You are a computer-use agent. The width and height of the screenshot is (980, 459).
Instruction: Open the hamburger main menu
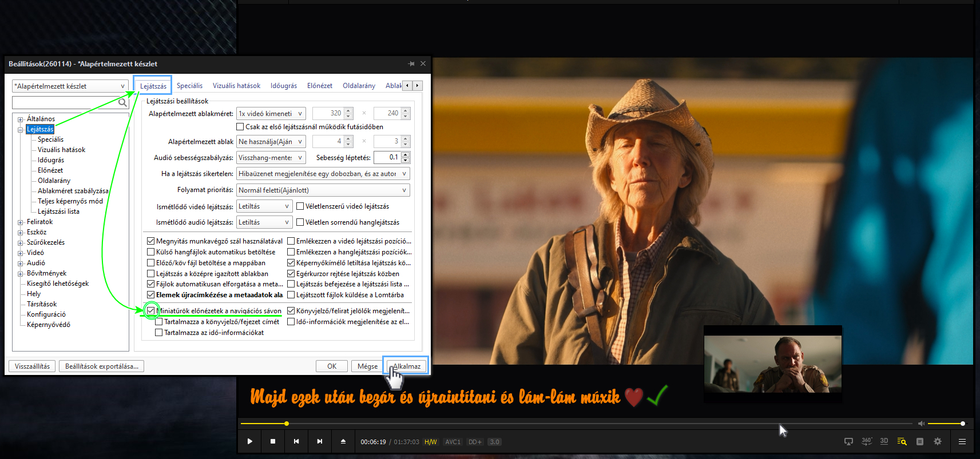click(962, 441)
